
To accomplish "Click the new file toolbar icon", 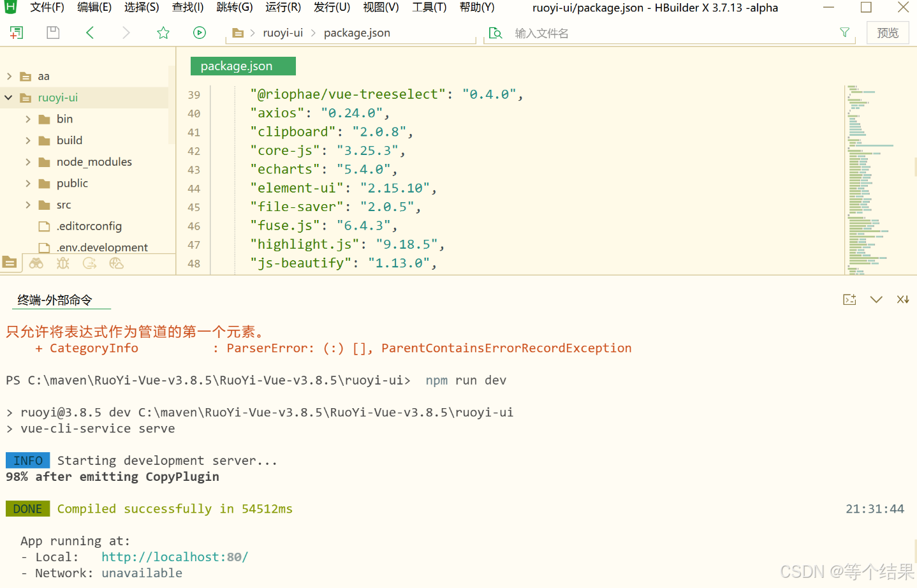I will (x=17, y=33).
